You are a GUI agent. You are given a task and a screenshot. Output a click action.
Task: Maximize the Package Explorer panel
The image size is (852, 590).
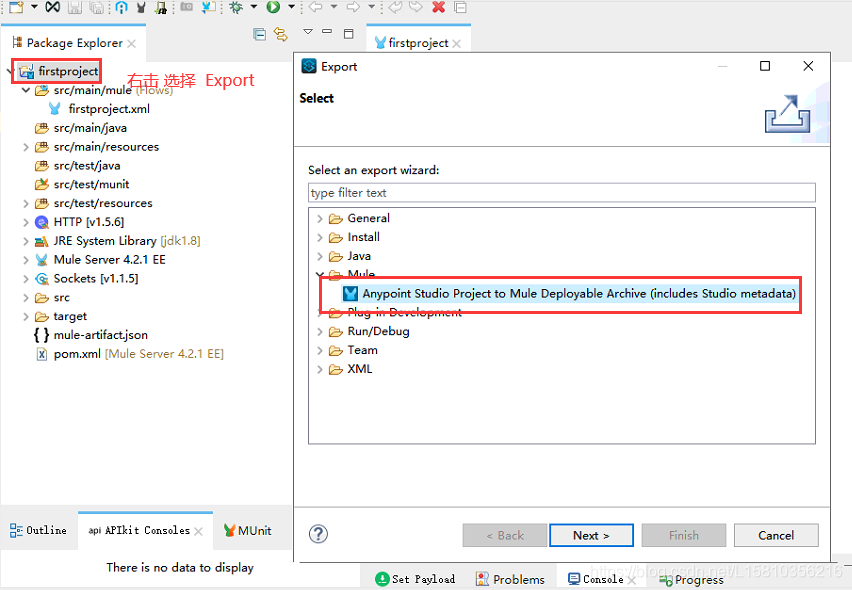tap(349, 34)
